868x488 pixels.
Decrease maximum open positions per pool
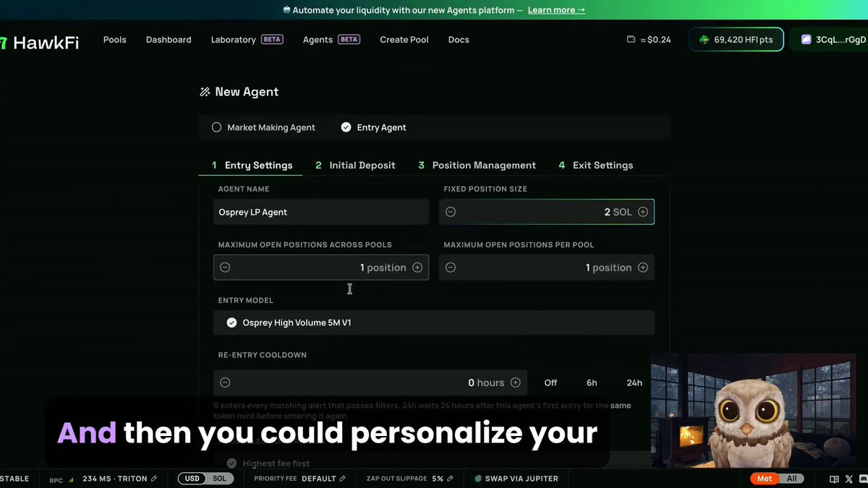click(x=451, y=267)
